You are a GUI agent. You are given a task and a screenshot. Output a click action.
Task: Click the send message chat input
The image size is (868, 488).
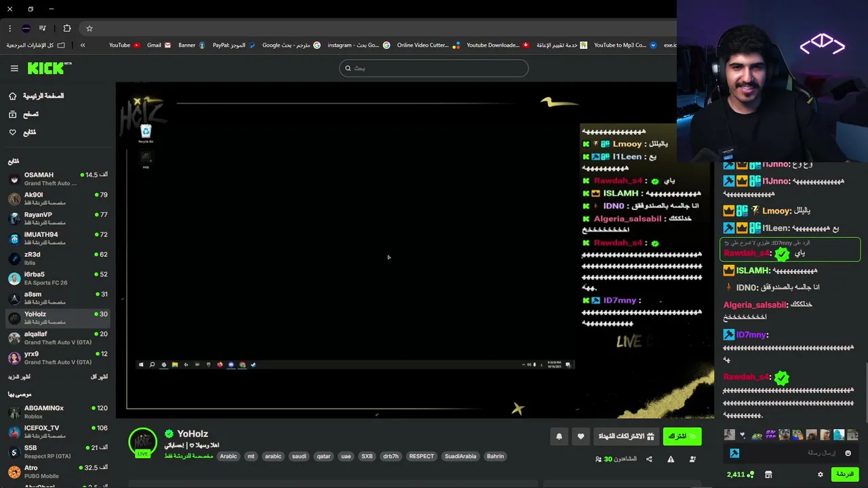coord(790,453)
